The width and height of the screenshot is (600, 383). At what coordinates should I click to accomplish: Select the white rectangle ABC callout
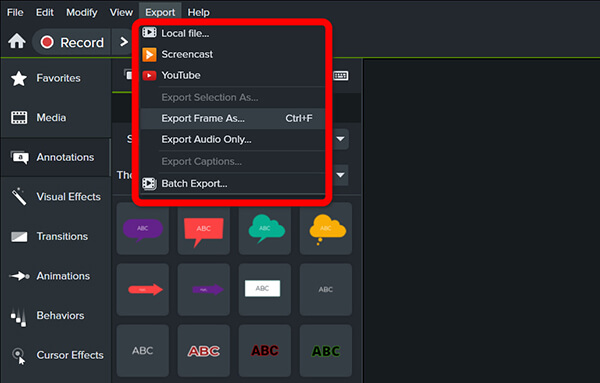(x=265, y=290)
